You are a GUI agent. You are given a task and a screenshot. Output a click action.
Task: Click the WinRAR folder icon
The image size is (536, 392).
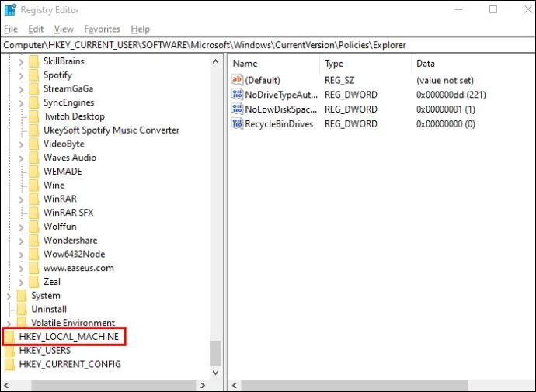coord(33,199)
